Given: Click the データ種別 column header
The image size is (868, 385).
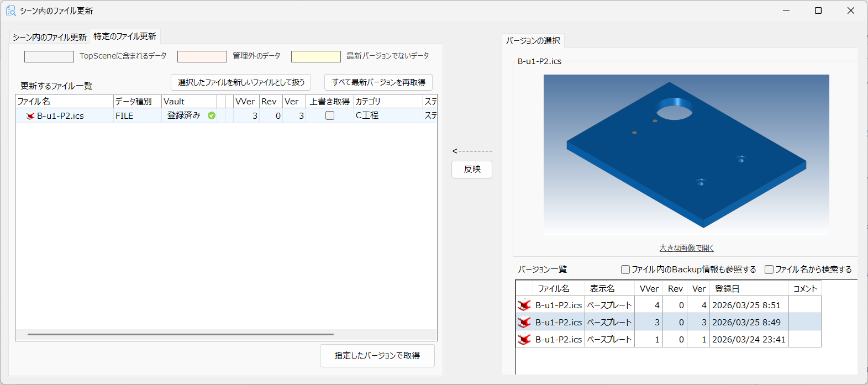Looking at the screenshot, I should (137, 101).
